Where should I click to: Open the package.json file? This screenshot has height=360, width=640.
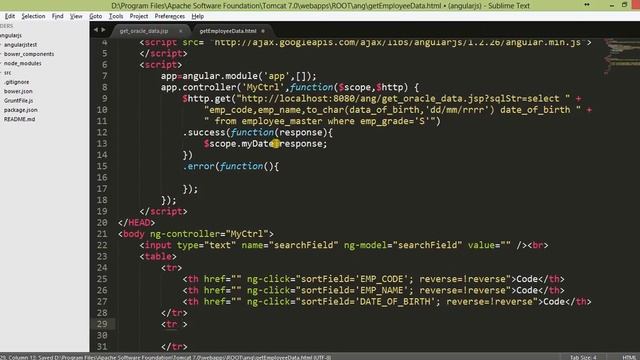(21, 110)
